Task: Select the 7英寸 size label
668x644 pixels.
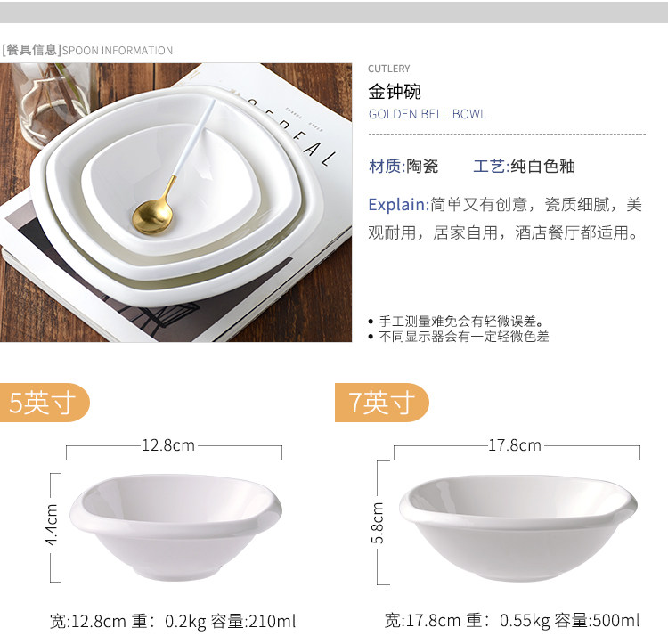Action: tap(382, 403)
